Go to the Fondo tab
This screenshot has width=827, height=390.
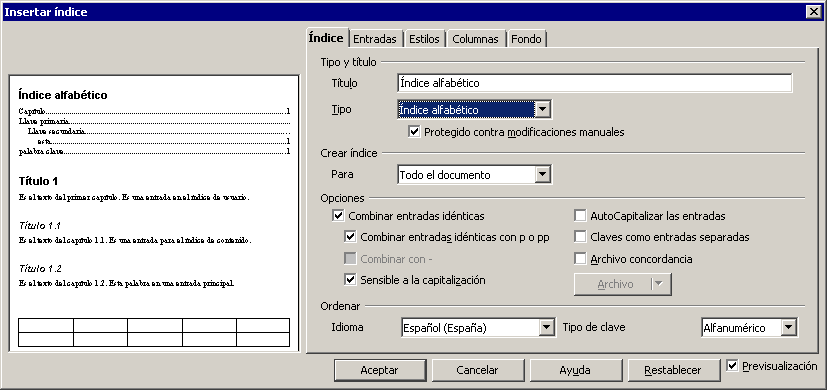coord(526,39)
